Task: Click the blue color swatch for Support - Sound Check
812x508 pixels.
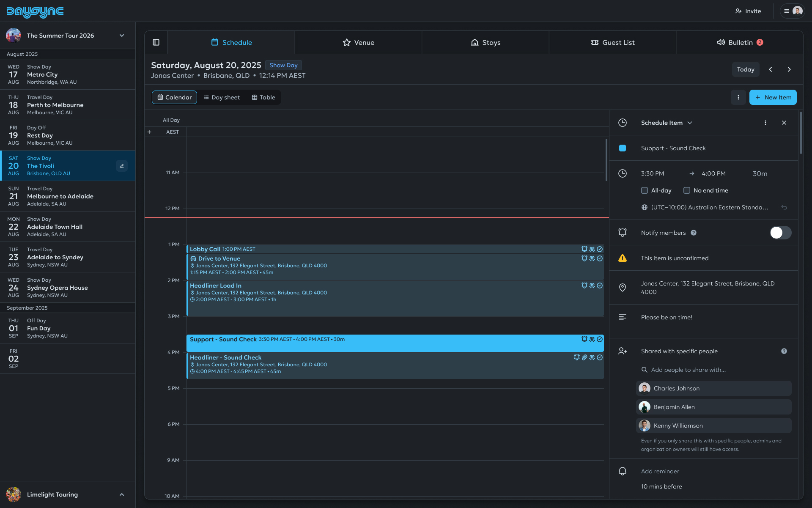Action: click(622, 148)
